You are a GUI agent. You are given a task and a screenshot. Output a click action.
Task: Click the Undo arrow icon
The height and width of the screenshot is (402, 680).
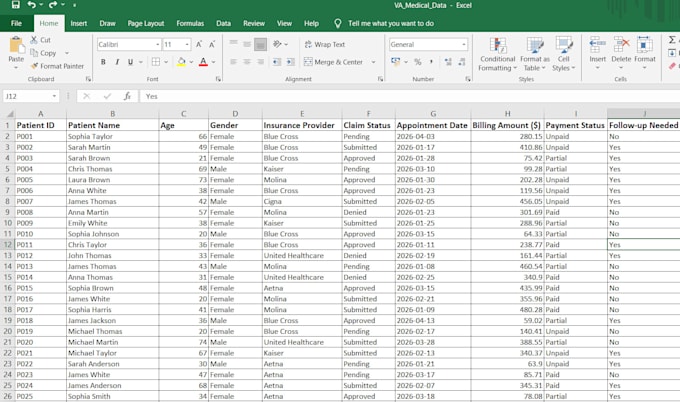[x=32, y=5]
